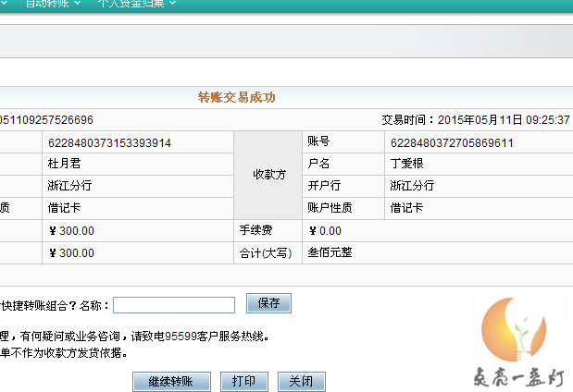Click the 保存 button

(x=268, y=303)
